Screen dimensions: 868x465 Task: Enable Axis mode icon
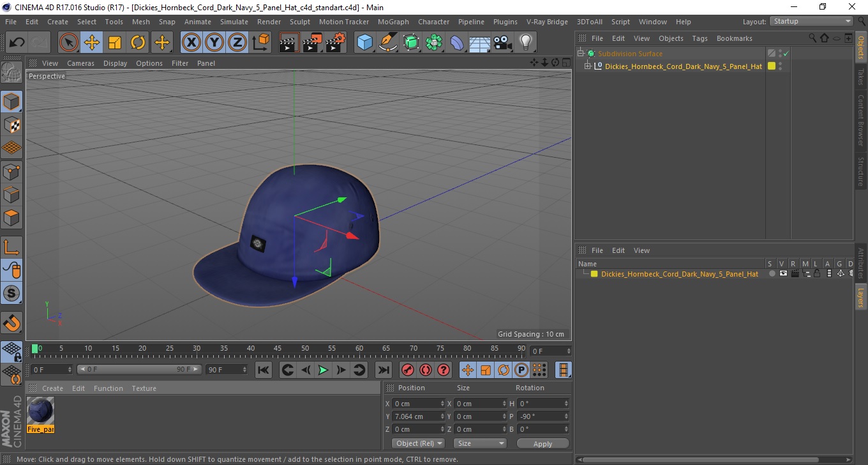coord(11,247)
